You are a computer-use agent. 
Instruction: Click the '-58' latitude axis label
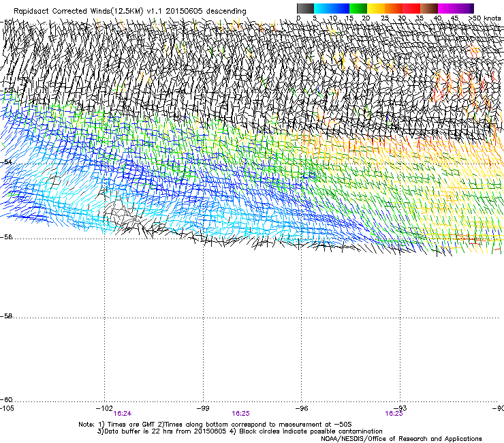(6, 316)
